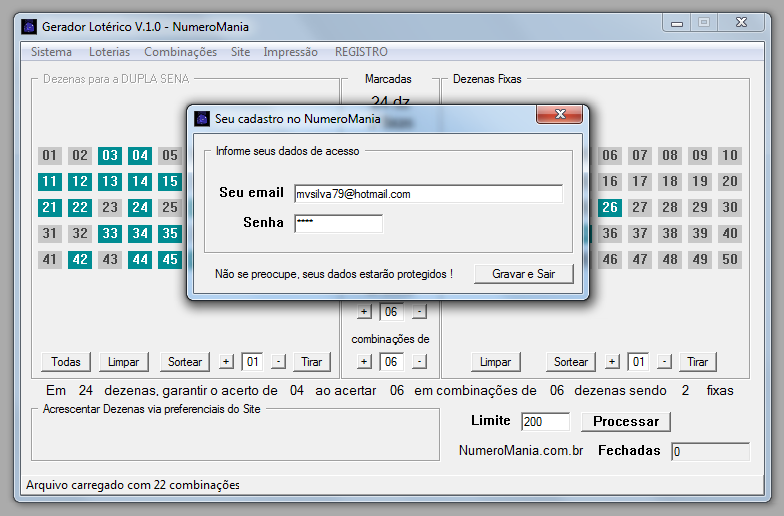Toggle number 22 in the DUPLA SENA grid
The image size is (784, 516).
tap(80, 208)
